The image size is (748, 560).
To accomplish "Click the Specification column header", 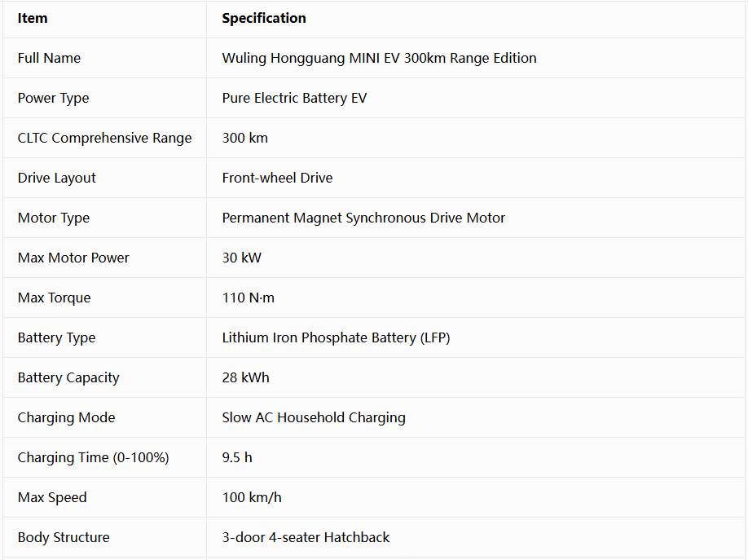I will [x=264, y=18].
